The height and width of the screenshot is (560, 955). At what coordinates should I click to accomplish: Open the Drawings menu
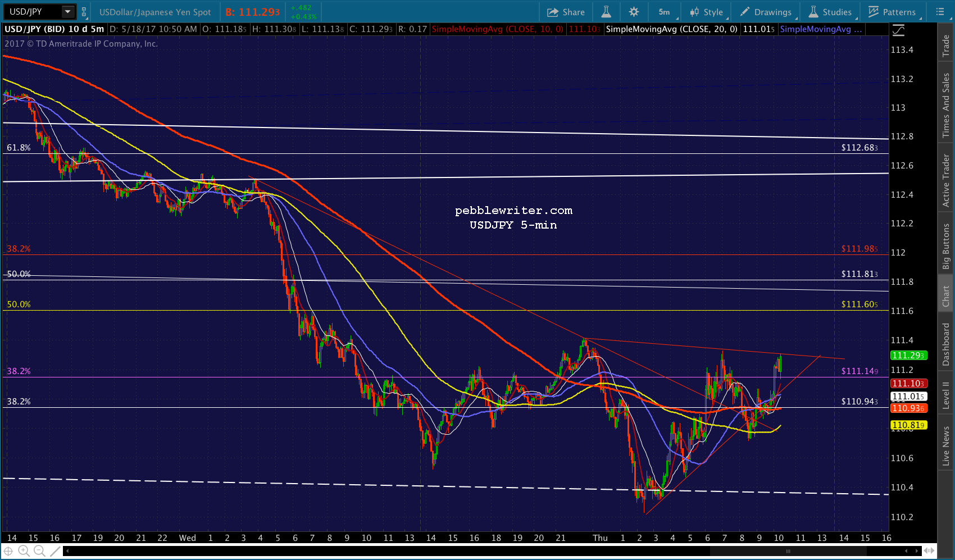[x=766, y=12]
